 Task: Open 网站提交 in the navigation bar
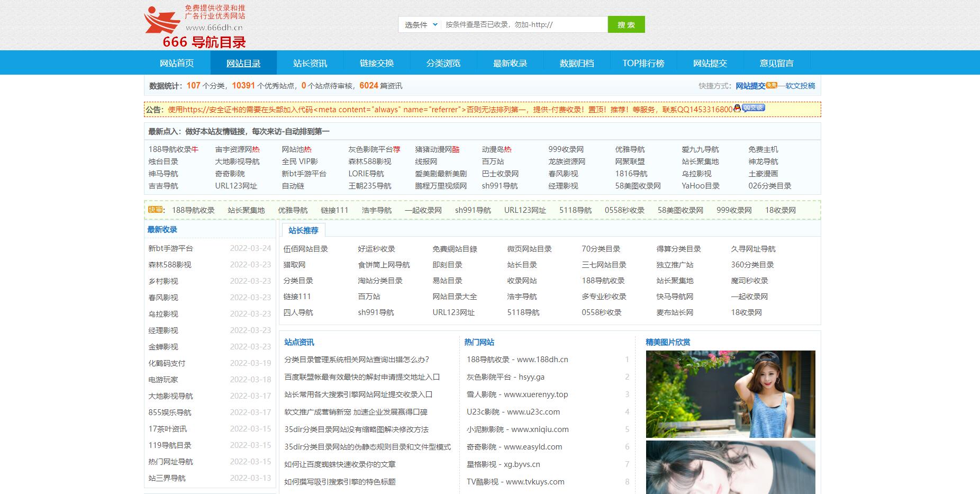(x=710, y=63)
